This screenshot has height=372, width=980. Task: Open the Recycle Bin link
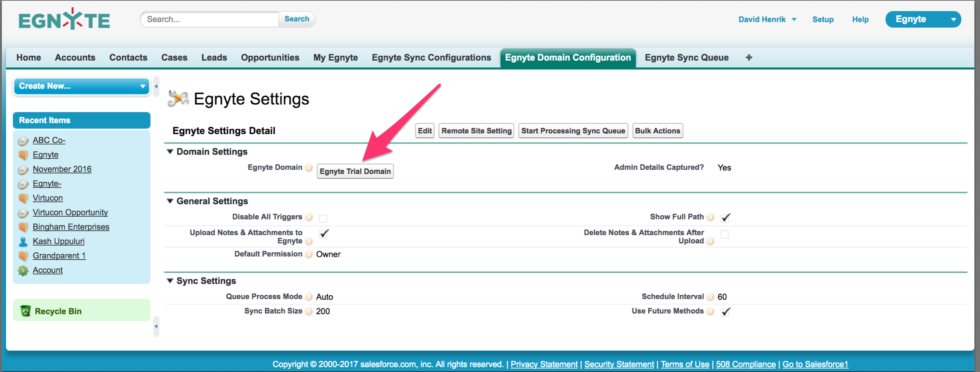pos(58,311)
